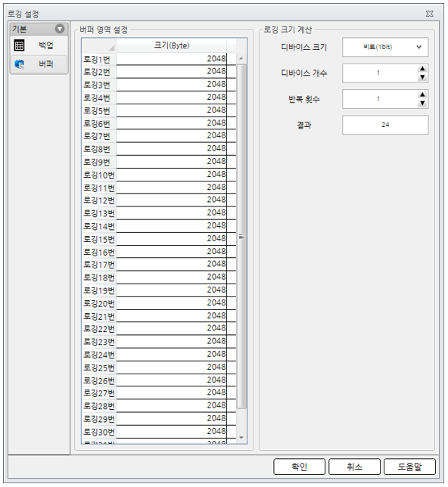Select row header 로깅12번

[x=99, y=200]
